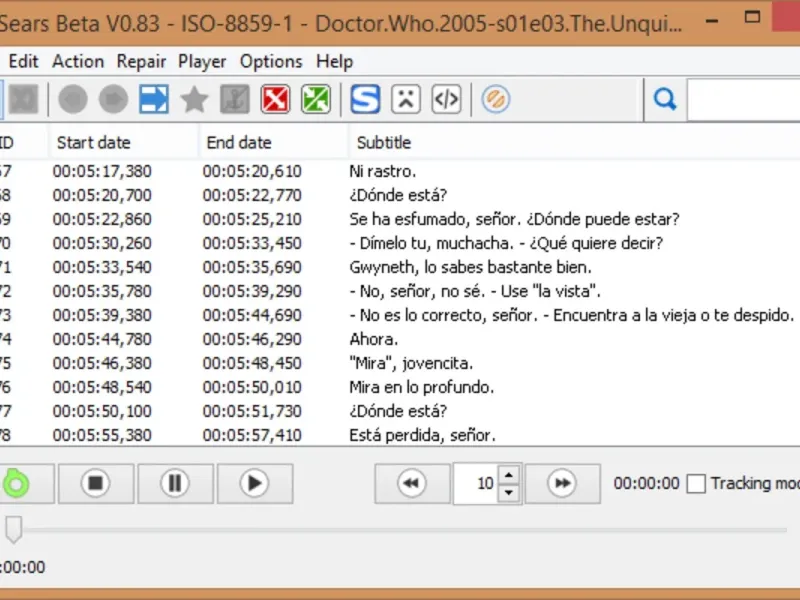Click the playback position slider handle
The height and width of the screenshot is (600, 800).
point(14,529)
